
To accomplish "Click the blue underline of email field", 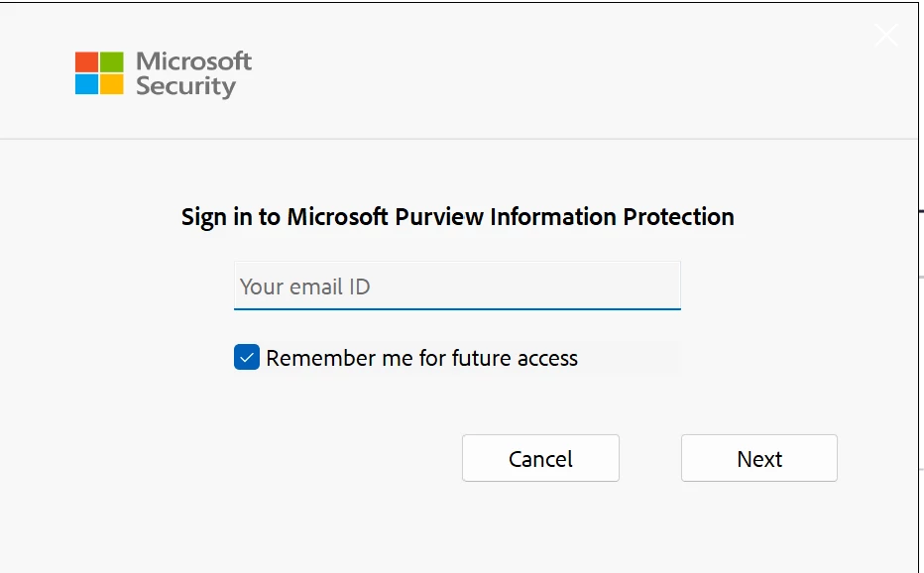I will pos(457,308).
